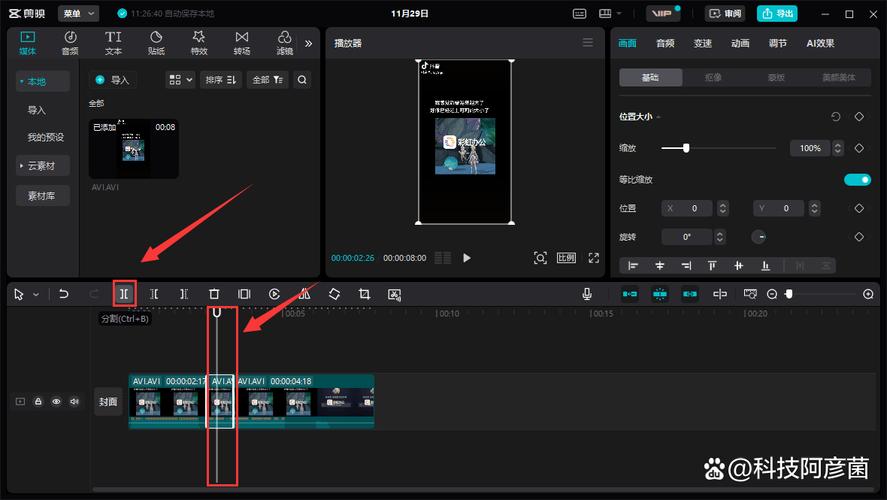Open the 特效 effects panel icon
The image size is (887, 500).
(x=199, y=42)
